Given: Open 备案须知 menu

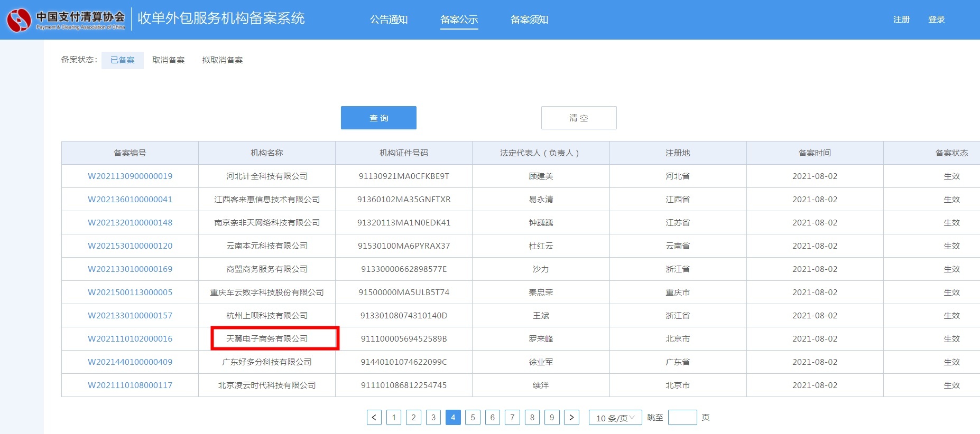Looking at the screenshot, I should tap(530, 20).
